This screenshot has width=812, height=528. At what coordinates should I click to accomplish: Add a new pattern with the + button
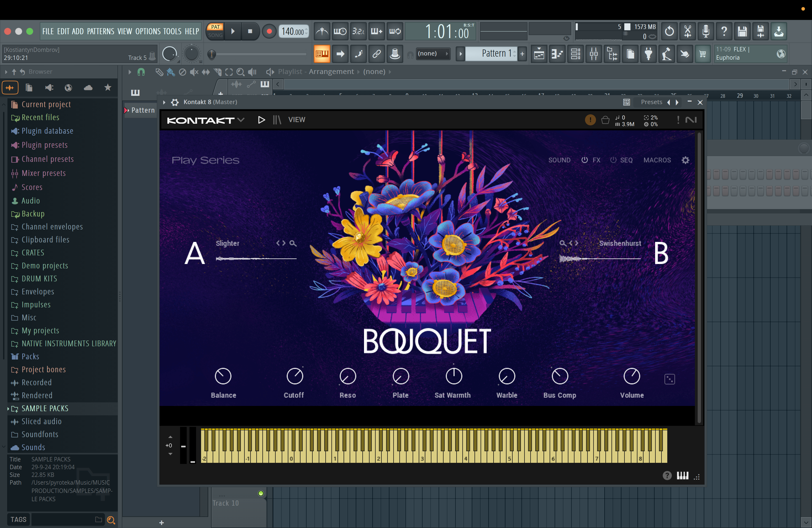click(522, 54)
